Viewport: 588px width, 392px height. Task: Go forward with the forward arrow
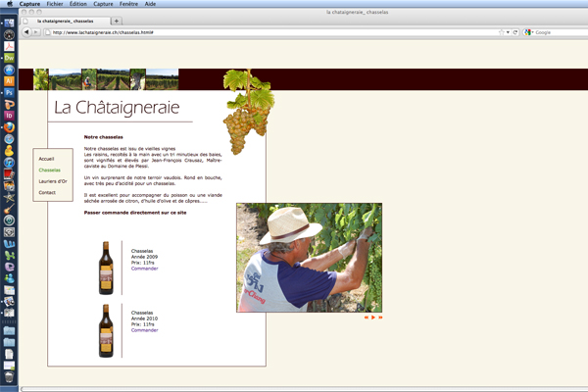coord(36,32)
